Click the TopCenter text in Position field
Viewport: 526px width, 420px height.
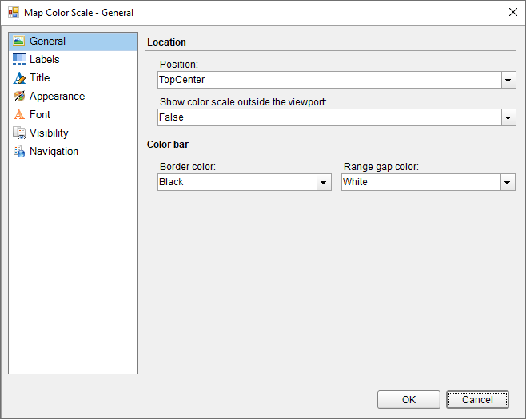click(182, 80)
